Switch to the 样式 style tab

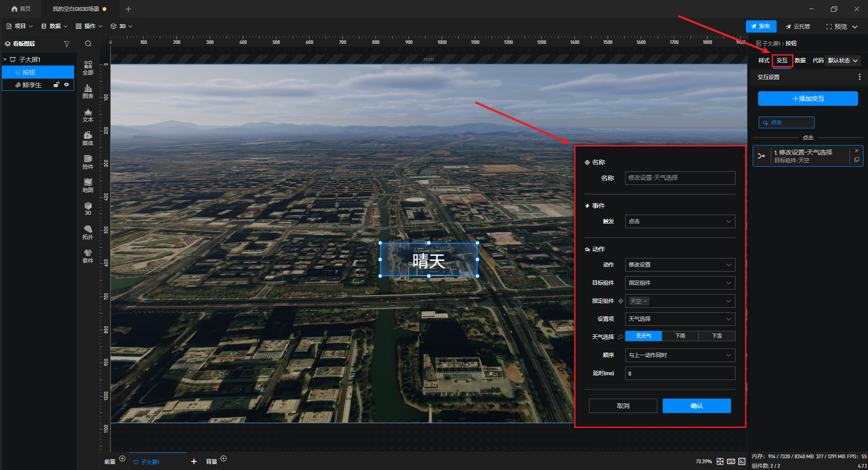tap(764, 61)
